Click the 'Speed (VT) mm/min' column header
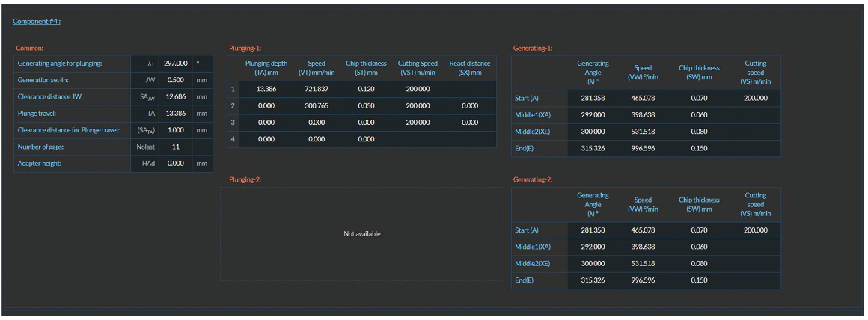Image resolution: width=868 pixels, height=320 pixels. 317,68
